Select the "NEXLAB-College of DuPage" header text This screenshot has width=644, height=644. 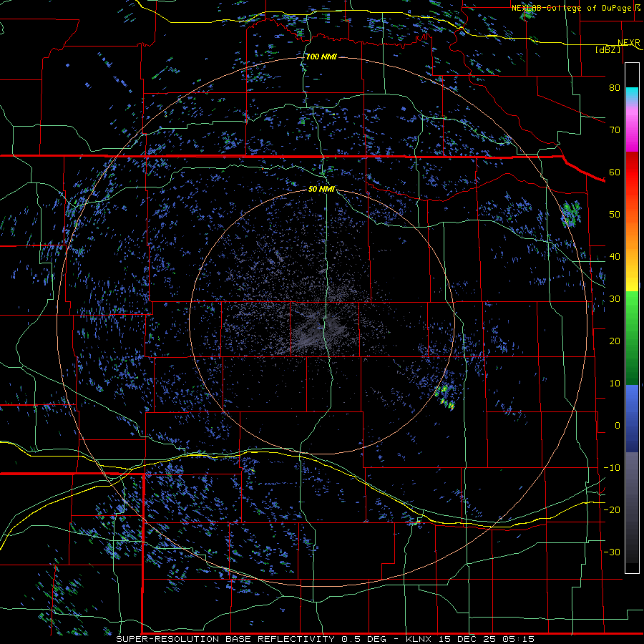coord(572,8)
